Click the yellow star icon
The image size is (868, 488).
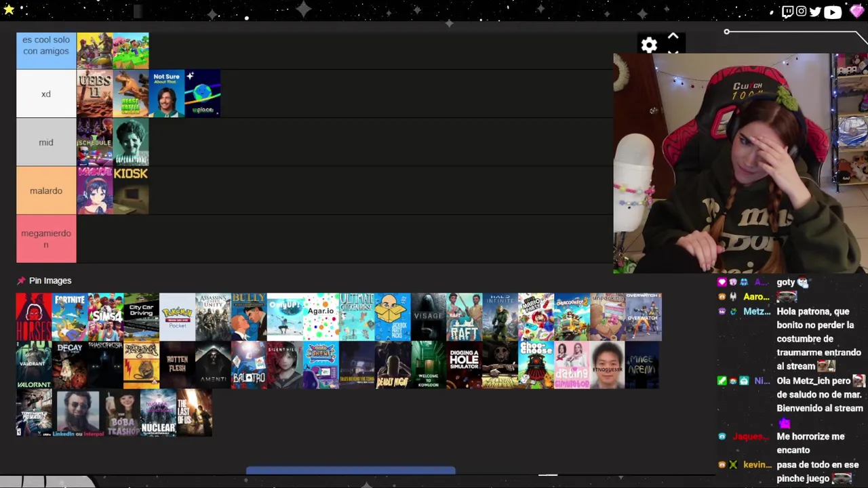click(9, 9)
